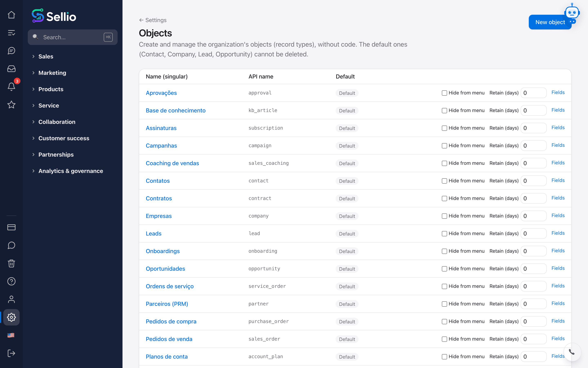
Task: Click the search magnifier icon
Action: click(x=36, y=37)
